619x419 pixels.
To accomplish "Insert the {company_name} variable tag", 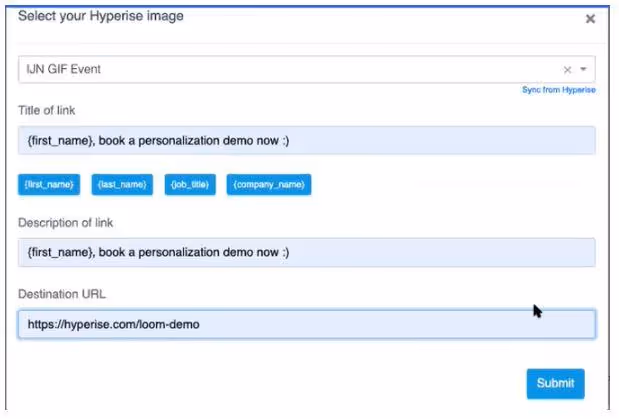I will [269, 184].
